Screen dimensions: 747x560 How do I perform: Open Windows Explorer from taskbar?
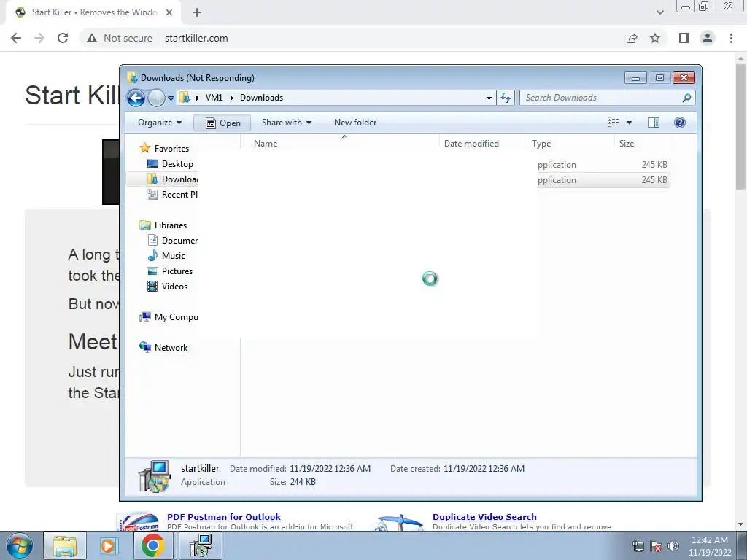pyautogui.click(x=65, y=545)
